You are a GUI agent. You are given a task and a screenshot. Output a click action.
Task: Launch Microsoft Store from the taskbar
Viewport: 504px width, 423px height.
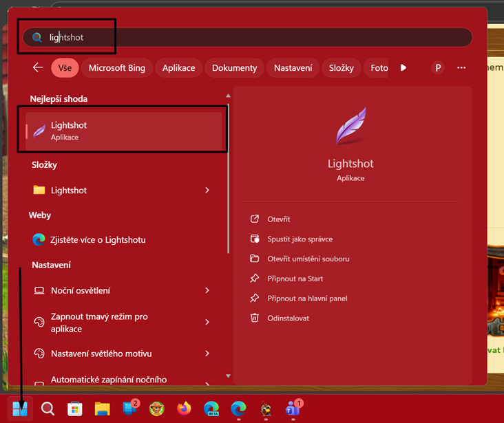pyautogui.click(x=75, y=409)
